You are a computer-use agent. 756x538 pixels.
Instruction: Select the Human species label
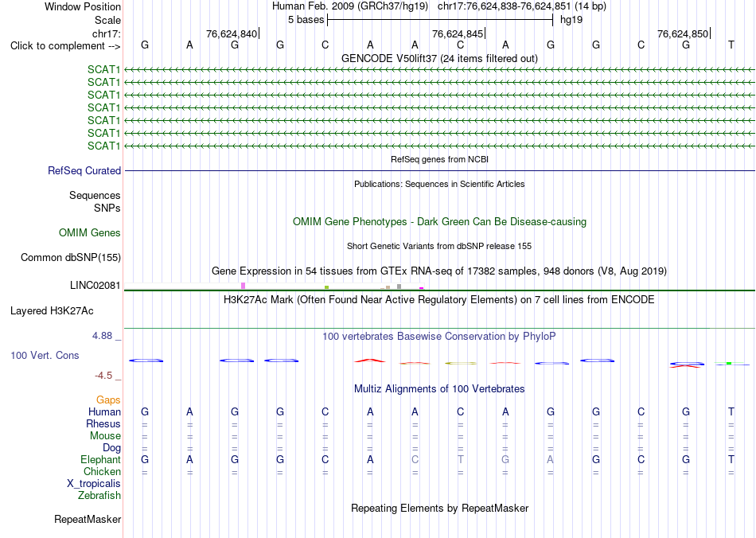point(104,411)
